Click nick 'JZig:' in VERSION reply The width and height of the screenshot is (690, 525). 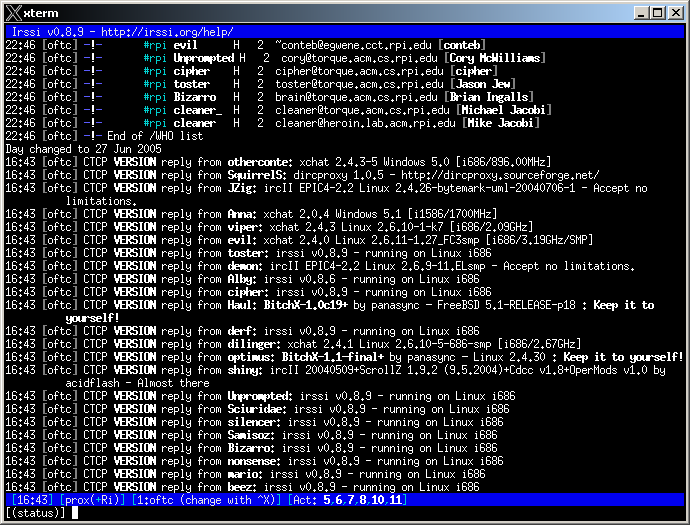tap(242, 188)
